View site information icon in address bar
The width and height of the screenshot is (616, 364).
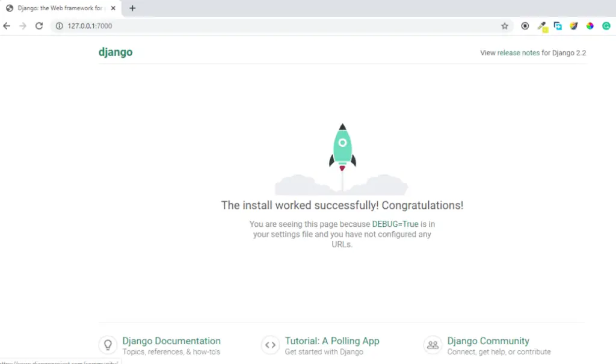[60, 26]
